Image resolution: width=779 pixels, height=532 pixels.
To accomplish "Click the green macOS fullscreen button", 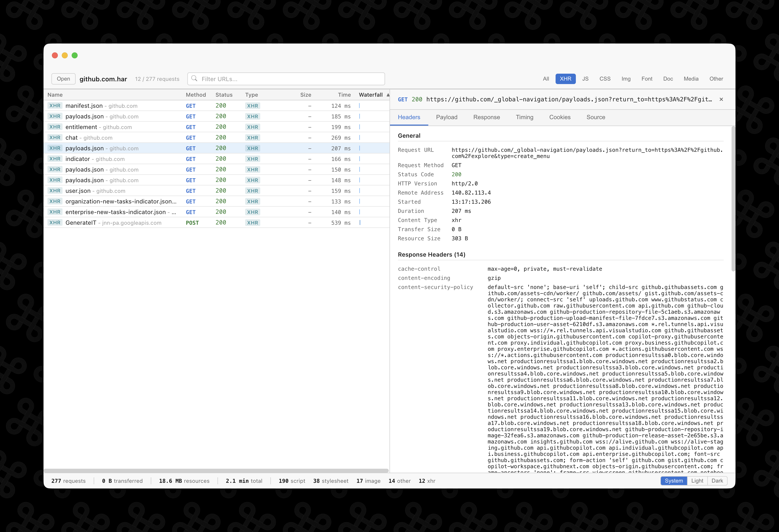I will coord(75,55).
